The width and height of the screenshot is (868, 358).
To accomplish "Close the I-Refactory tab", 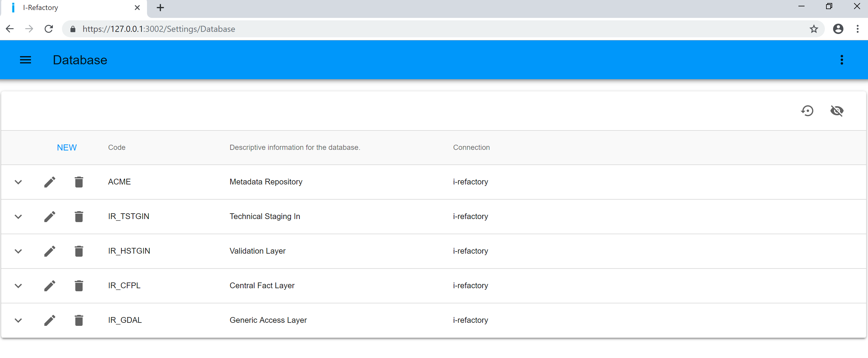I will pyautogui.click(x=137, y=8).
